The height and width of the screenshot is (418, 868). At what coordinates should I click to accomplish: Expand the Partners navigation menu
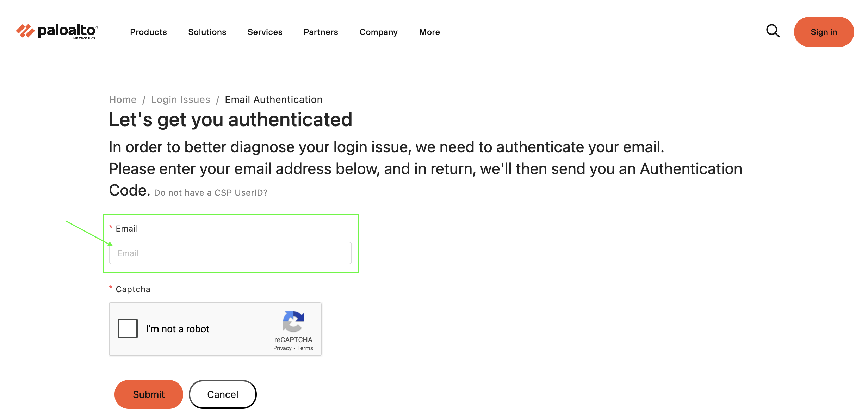click(321, 32)
